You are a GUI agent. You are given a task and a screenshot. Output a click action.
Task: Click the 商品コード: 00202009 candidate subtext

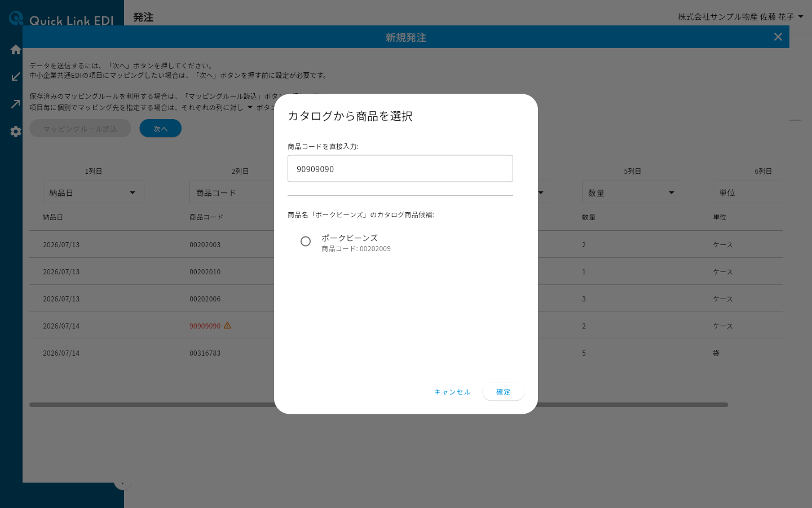point(356,249)
